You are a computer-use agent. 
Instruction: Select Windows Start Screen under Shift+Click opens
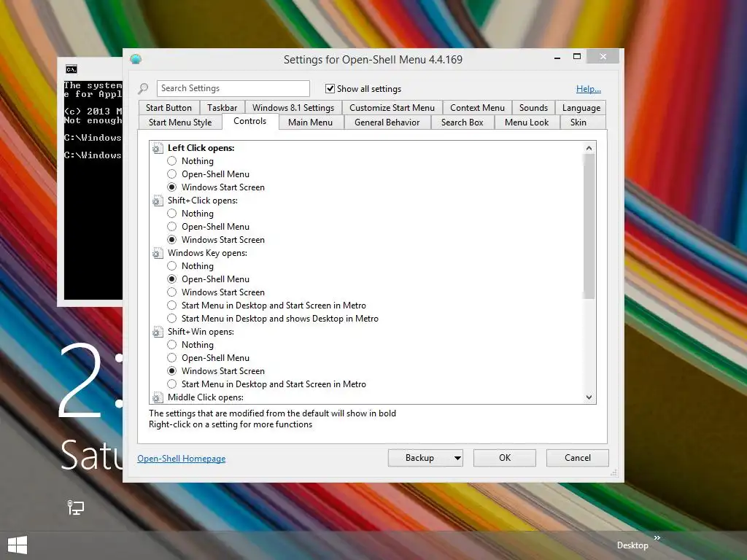(172, 239)
